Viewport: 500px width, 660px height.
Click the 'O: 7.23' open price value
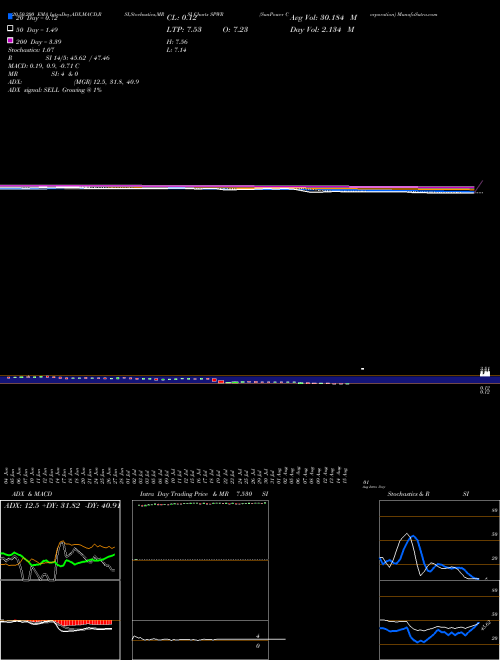coord(235,29)
